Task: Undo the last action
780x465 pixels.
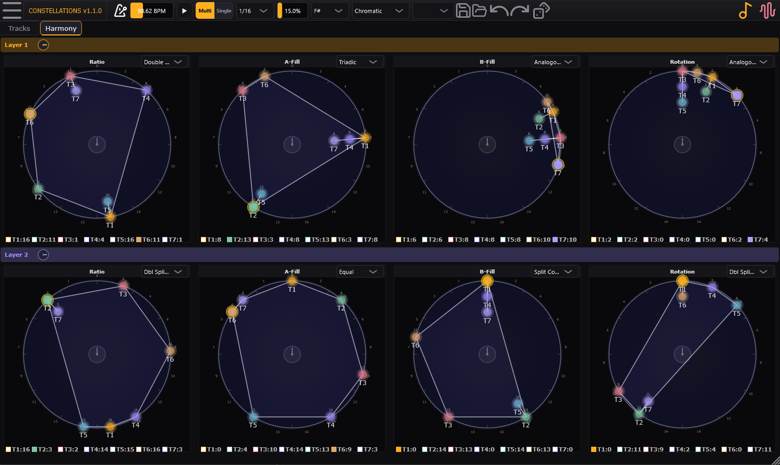Action: (x=499, y=10)
